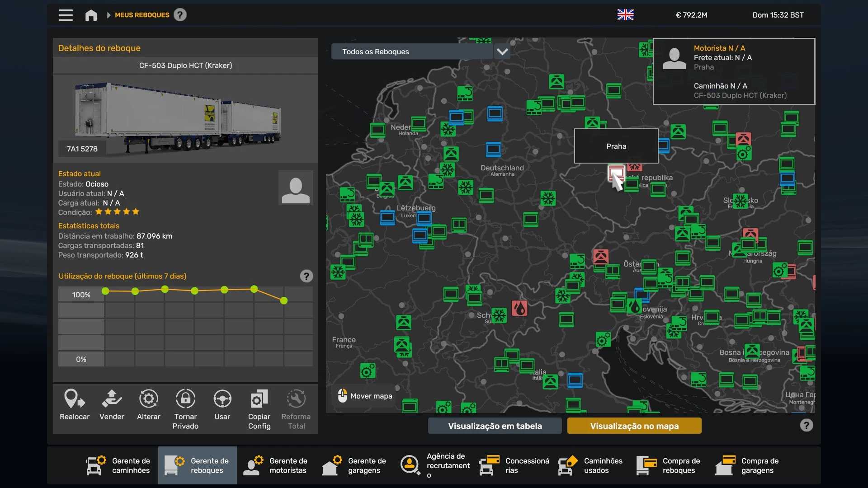This screenshot has height=488, width=868.
Task: Click the Copiar Config icon
Action: pos(259,399)
